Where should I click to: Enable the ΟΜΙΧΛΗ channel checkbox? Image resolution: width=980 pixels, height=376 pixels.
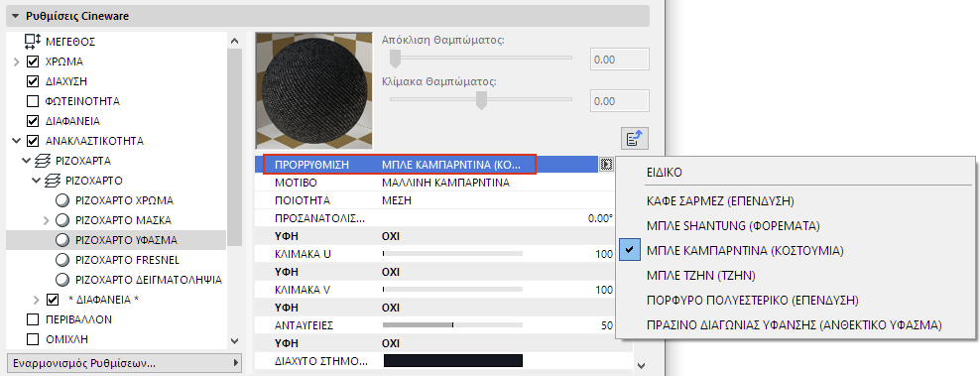(33, 339)
